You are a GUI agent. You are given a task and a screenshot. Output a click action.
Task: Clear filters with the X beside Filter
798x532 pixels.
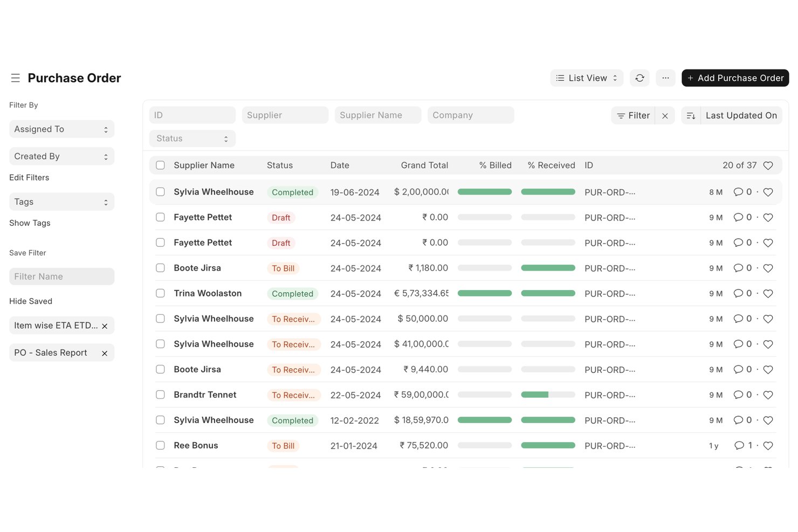pos(665,116)
